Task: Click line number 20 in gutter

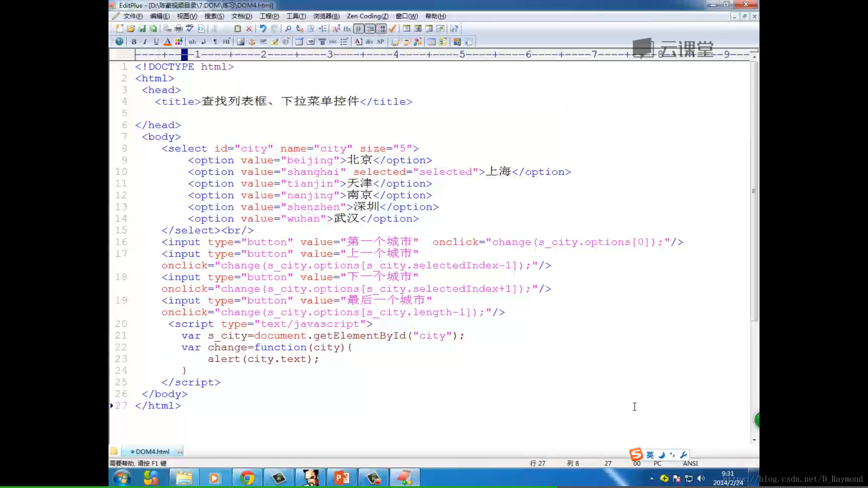Action: pyautogui.click(x=121, y=324)
